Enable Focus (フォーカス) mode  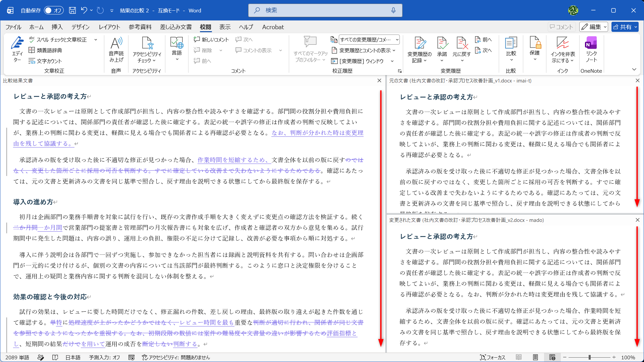click(x=492, y=357)
